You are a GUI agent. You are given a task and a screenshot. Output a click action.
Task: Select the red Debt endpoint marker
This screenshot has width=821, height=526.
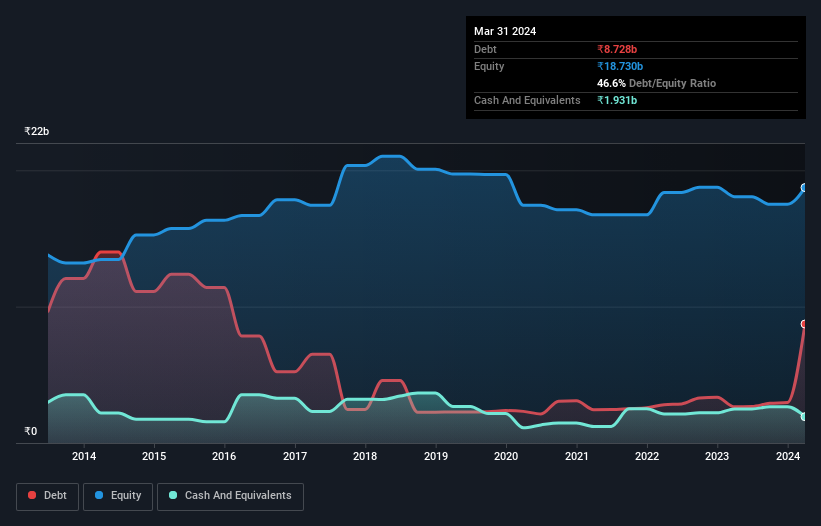804,324
